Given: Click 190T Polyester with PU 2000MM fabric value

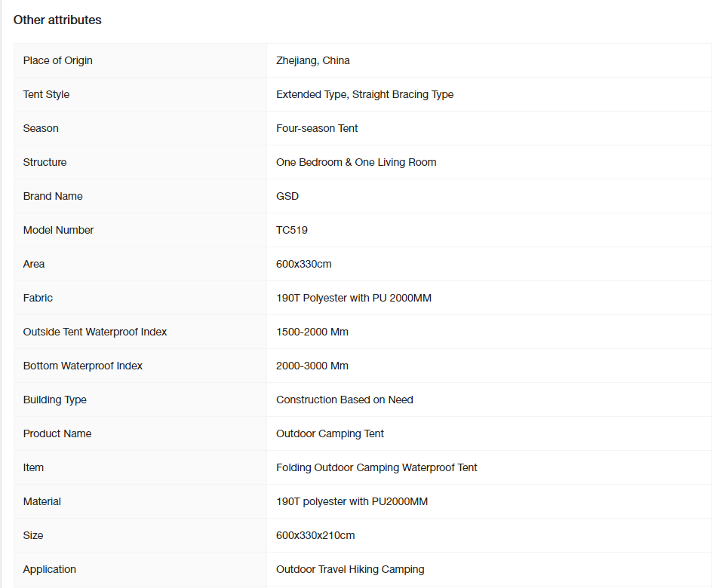Looking at the screenshot, I should [x=353, y=298].
